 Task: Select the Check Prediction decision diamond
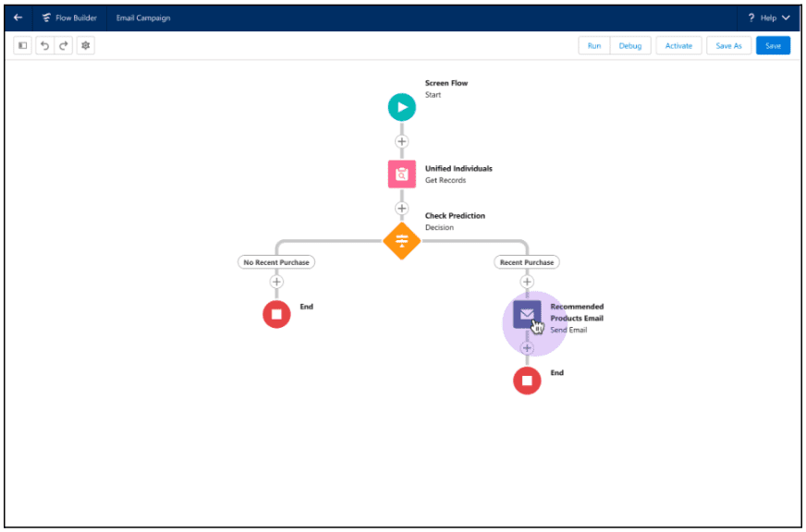pos(401,241)
